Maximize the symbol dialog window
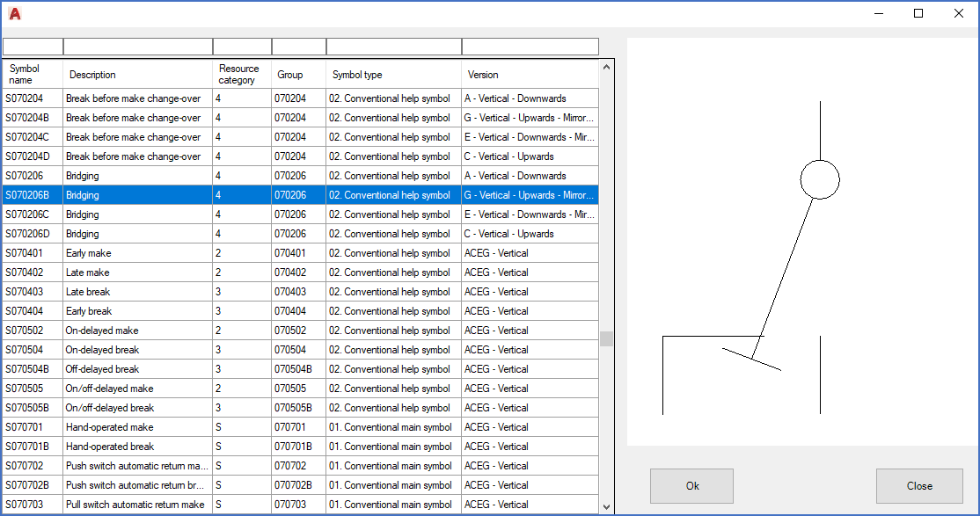The image size is (980, 516). [x=918, y=13]
